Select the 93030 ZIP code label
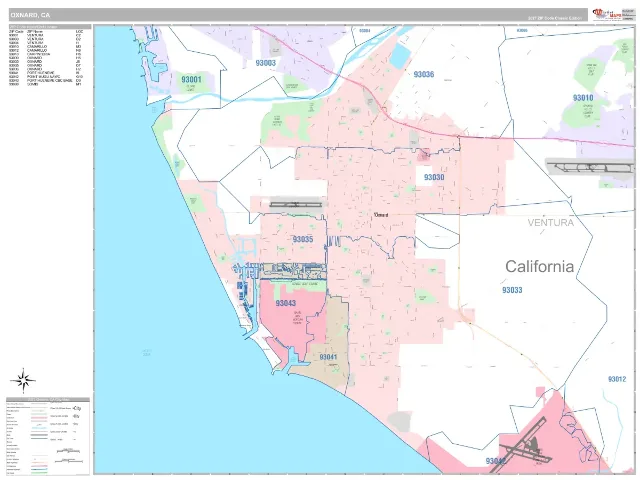 (434, 177)
